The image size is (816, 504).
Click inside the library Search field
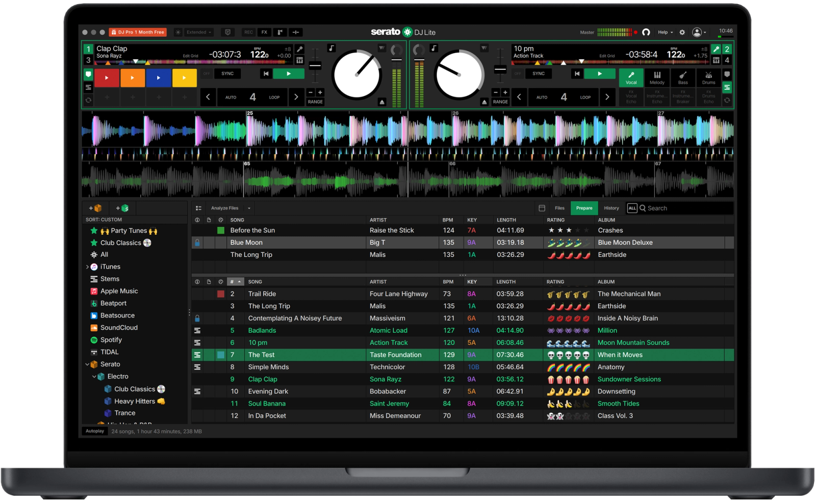(x=678, y=208)
